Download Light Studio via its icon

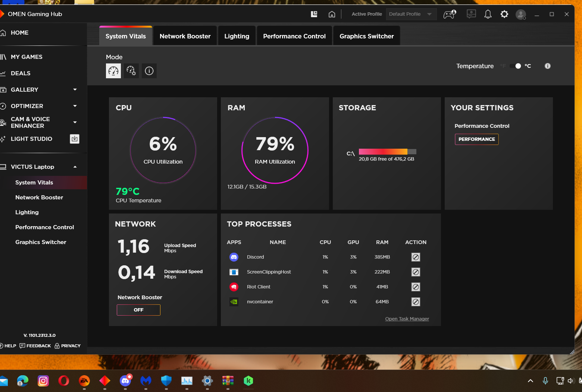click(x=75, y=139)
